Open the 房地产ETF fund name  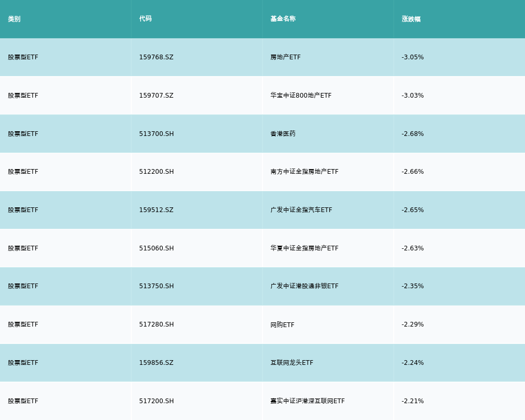tap(286, 57)
